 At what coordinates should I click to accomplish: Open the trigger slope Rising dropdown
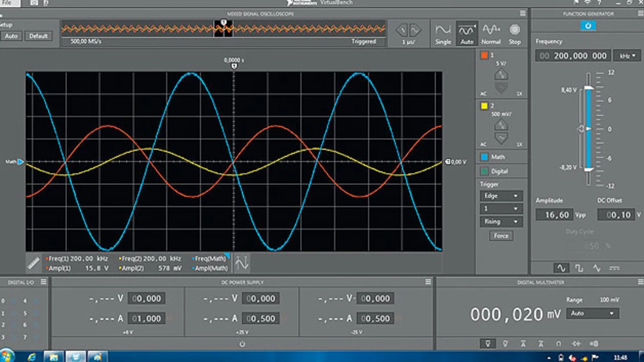501,222
